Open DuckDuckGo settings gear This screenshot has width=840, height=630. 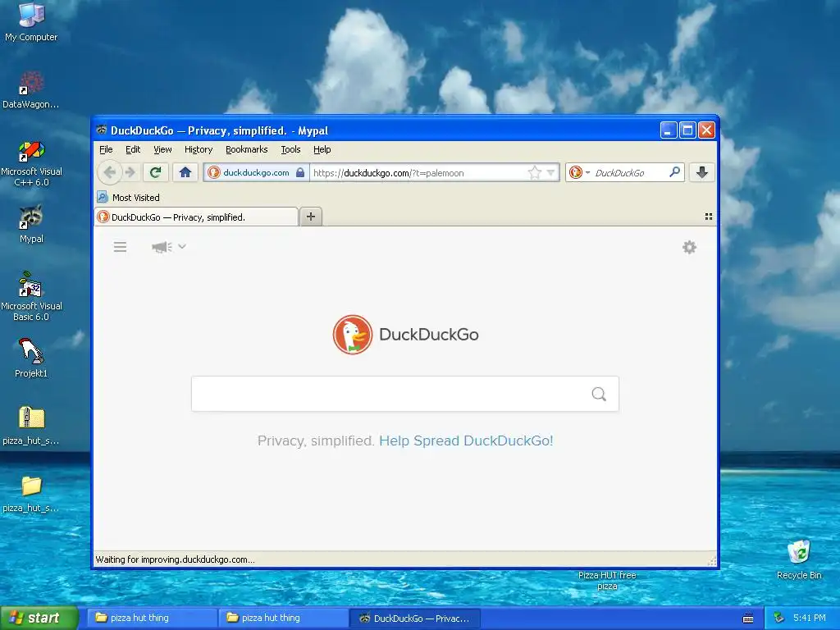[689, 247]
